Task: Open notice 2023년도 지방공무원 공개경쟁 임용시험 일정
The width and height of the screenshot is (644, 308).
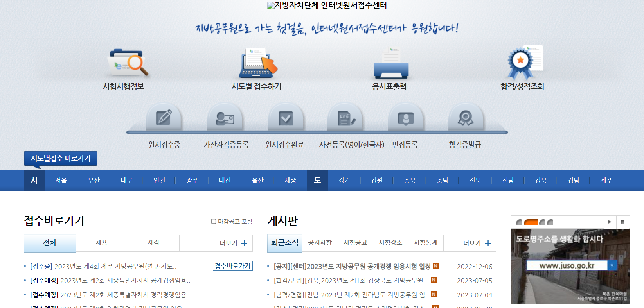Action: click(352, 267)
